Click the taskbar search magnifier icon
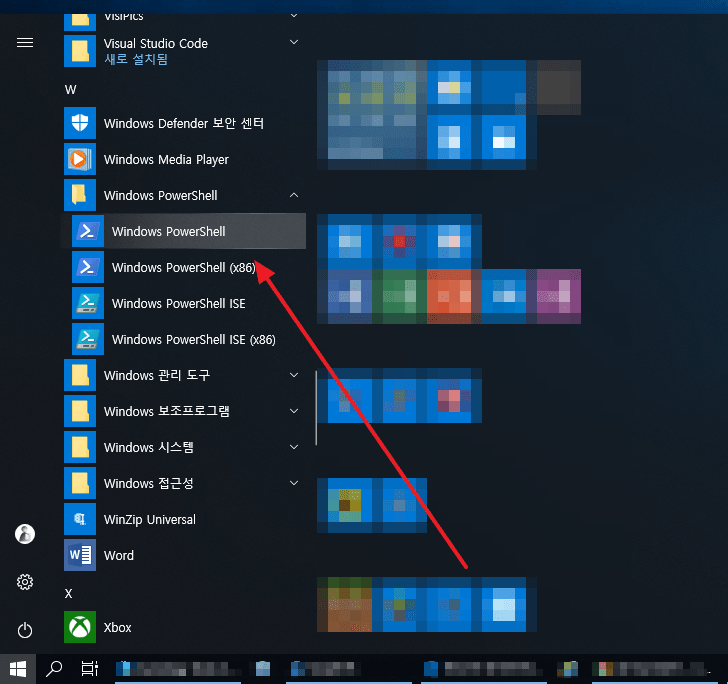 (x=54, y=669)
